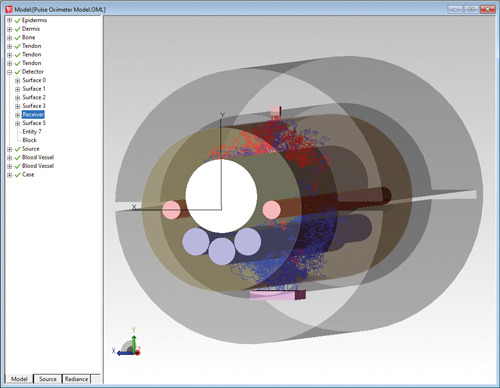Image resolution: width=500 pixels, height=388 pixels.
Task: Toggle the checkmark next to Detector
Action: coord(18,72)
